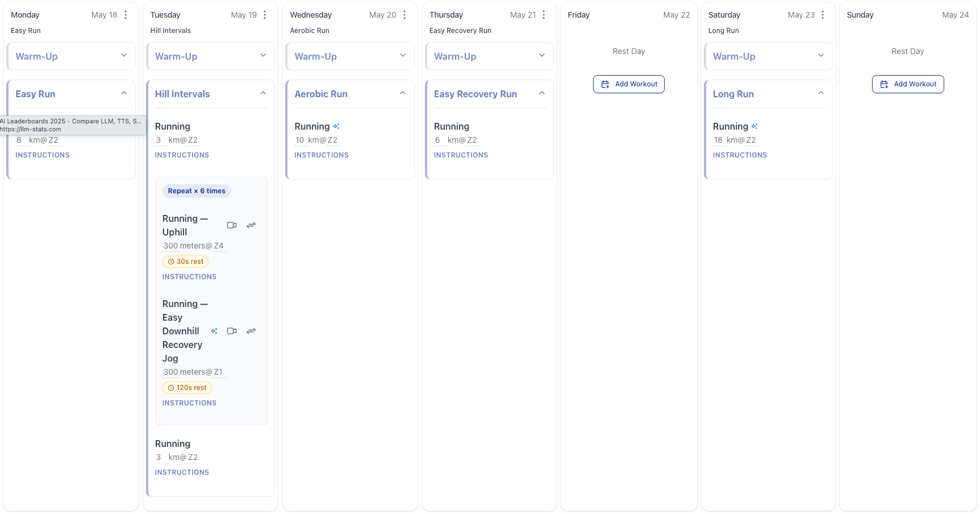Open Tuesday May 19 options menu

tap(265, 15)
